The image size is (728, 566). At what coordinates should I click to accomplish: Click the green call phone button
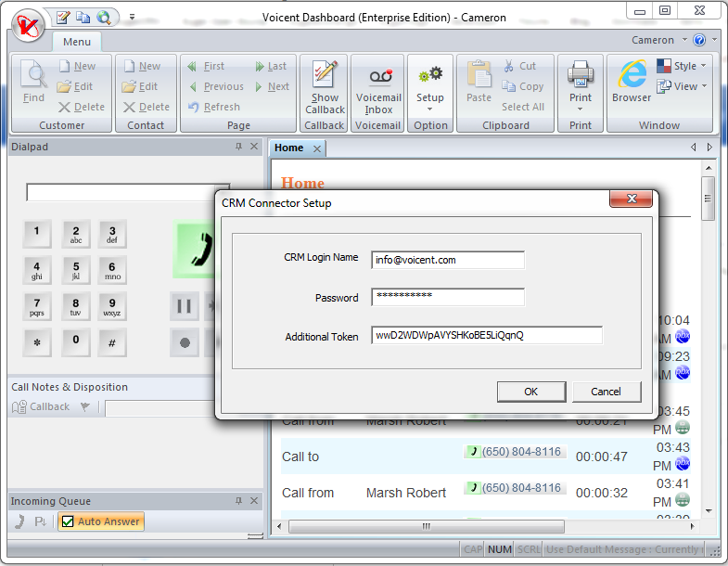tap(195, 250)
